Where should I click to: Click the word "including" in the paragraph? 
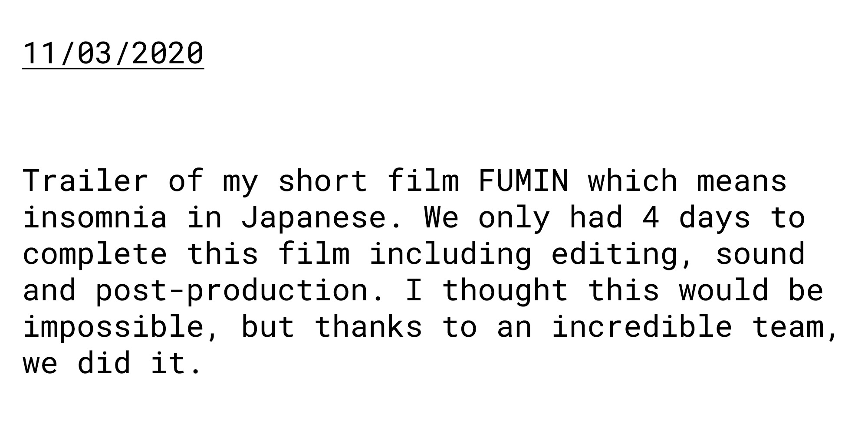(x=450, y=254)
